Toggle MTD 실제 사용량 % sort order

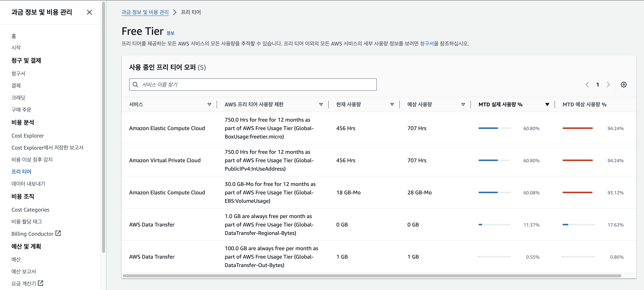tap(547, 104)
